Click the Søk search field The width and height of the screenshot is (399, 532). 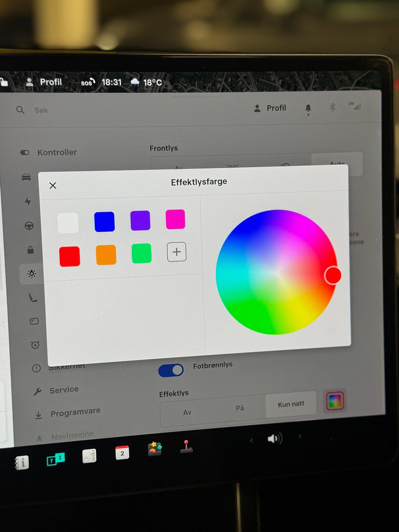pyautogui.click(x=41, y=110)
